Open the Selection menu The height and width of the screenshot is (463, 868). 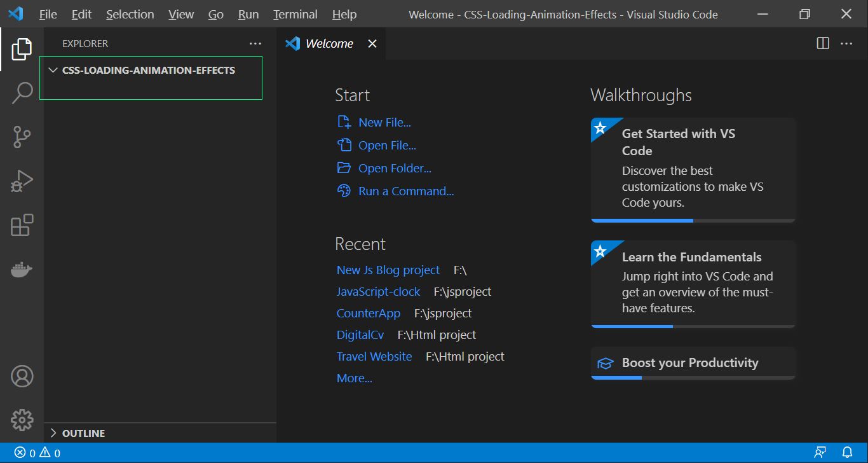pos(130,14)
